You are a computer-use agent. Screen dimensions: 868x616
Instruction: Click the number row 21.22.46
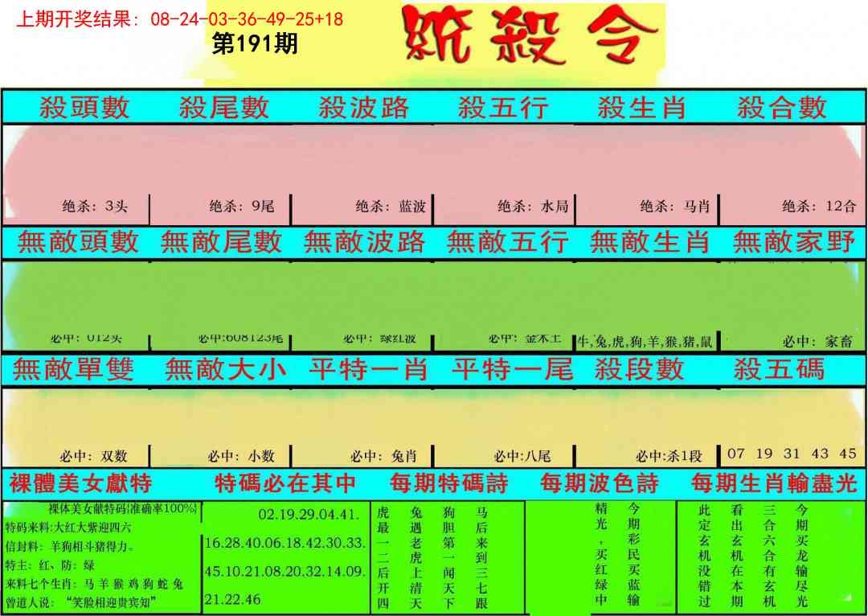[x=232, y=599]
